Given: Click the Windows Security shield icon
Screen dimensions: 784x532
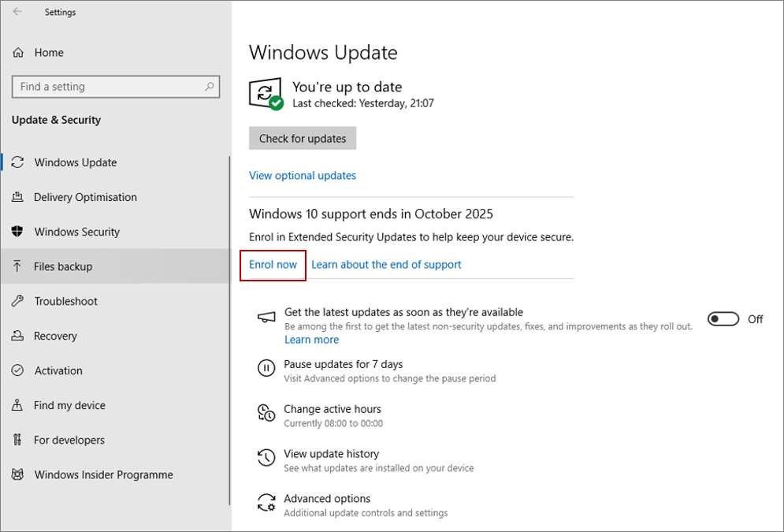Looking at the screenshot, I should [17, 232].
